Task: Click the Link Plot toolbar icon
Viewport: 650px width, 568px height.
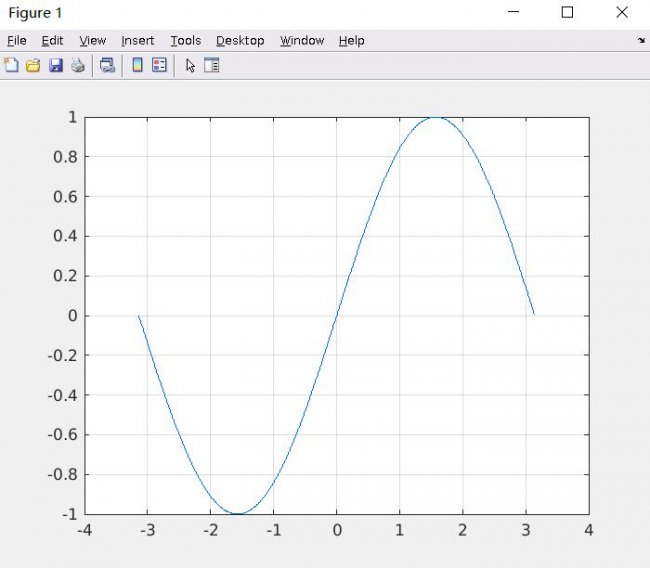Action: click(x=107, y=66)
